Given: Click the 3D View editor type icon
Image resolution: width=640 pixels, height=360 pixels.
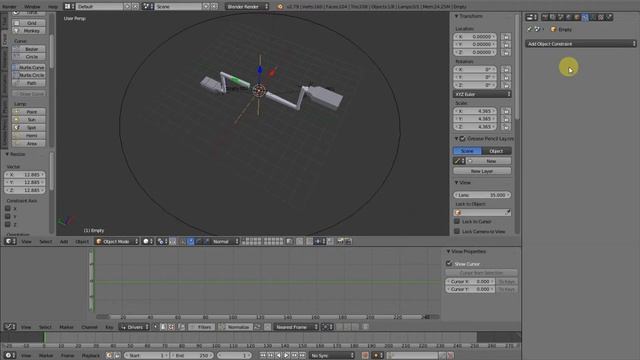Looking at the screenshot, I should 10,241.
